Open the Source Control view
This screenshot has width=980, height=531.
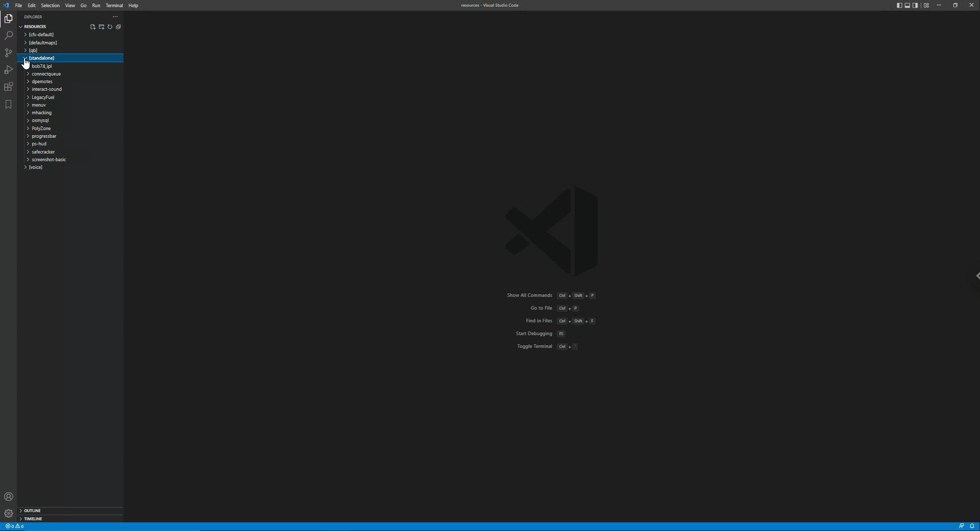coord(8,53)
